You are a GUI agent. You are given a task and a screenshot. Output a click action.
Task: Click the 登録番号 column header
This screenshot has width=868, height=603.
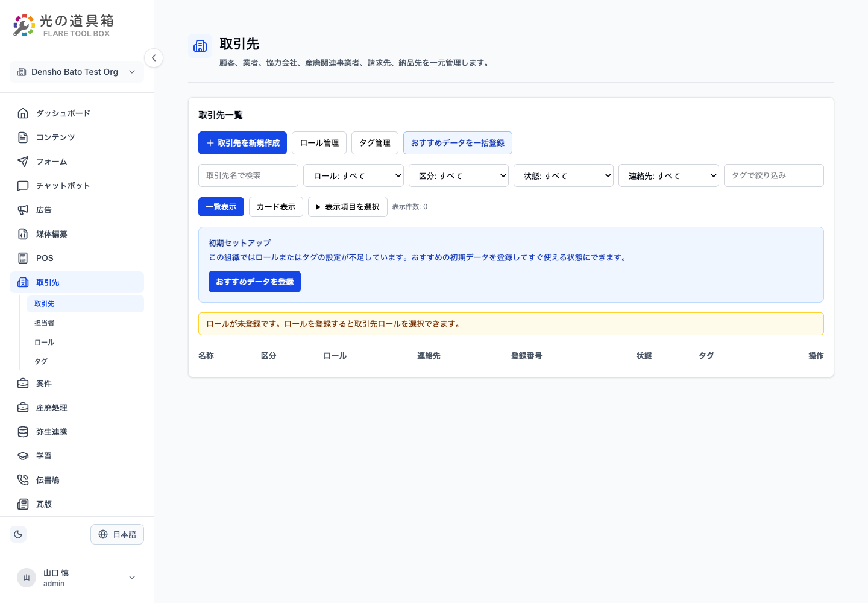click(527, 356)
